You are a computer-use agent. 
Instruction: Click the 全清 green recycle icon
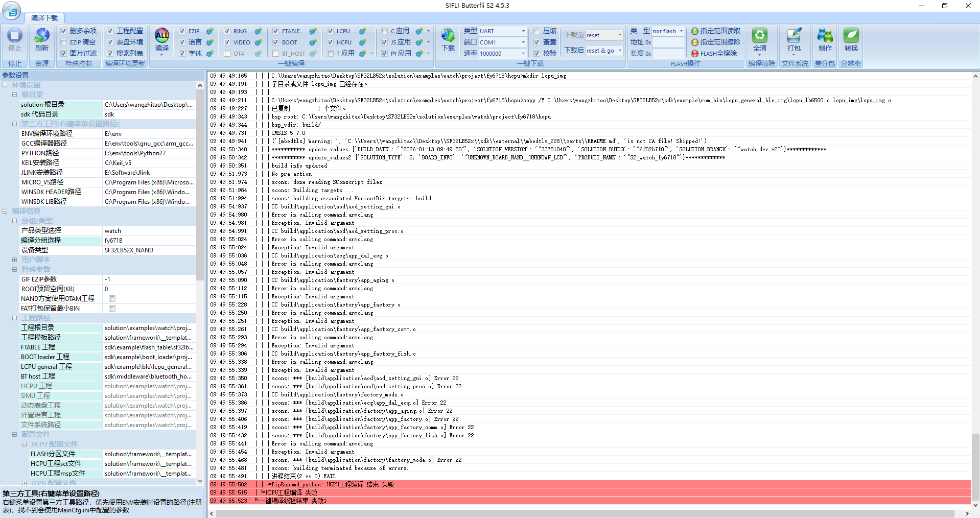[760, 36]
